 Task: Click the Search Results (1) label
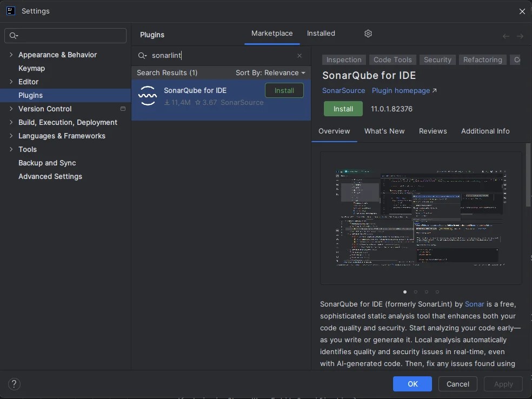pyautogui.click(x=167, y=72)
